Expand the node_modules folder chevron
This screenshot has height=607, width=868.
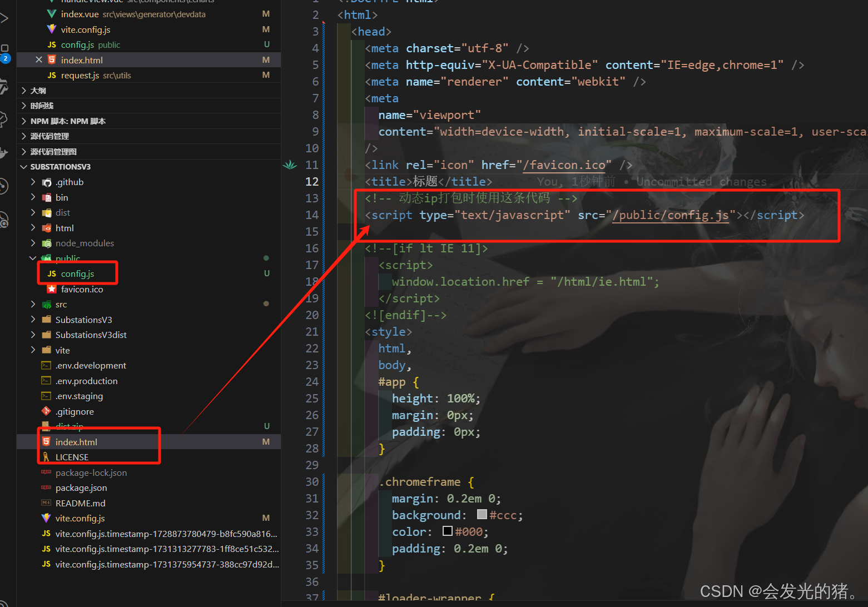33,243
